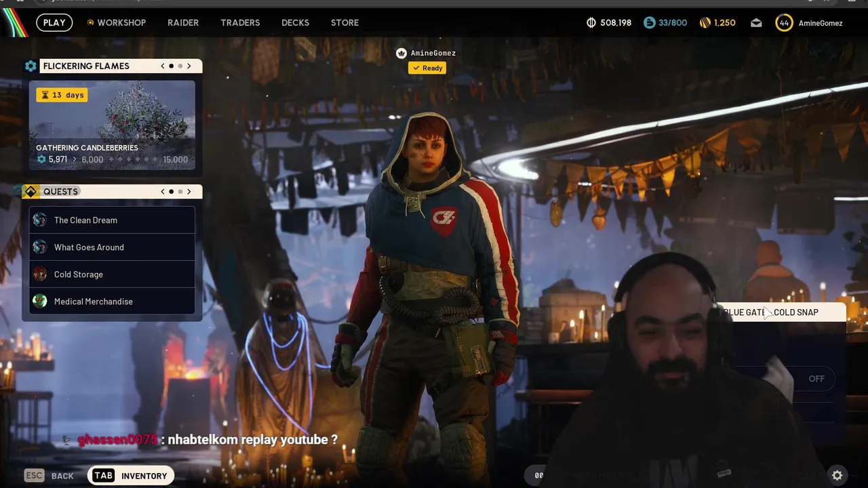868x488 pixels.
Task: Click the GATHERING CANDLEBERRIES title text
Action: [x=87, y=148]
